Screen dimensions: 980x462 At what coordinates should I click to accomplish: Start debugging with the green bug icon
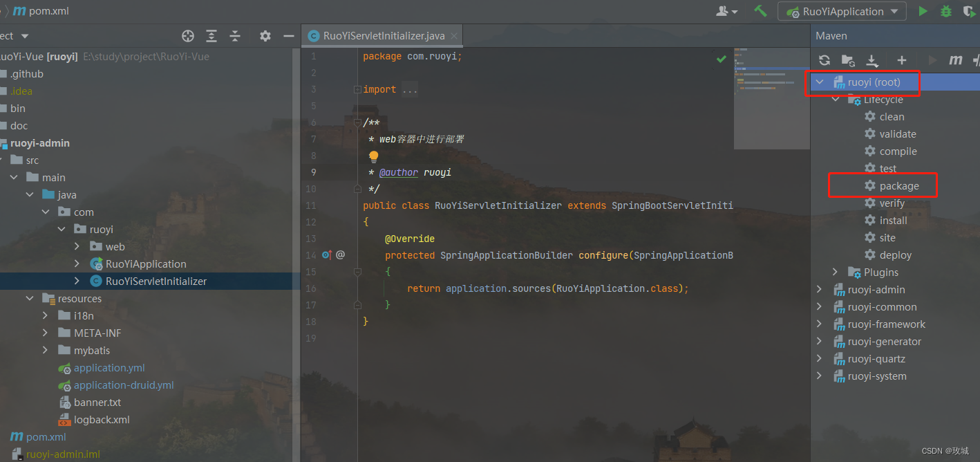coord(945,11)
